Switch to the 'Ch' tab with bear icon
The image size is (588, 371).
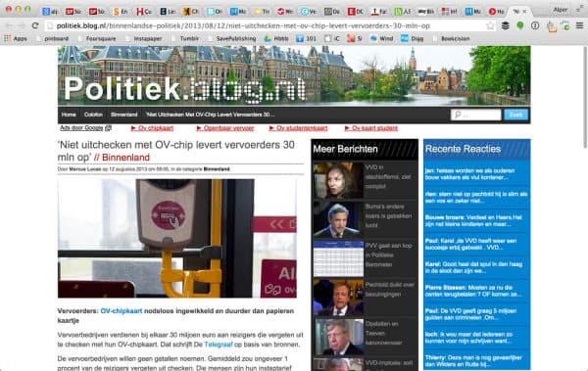coord(190,12)
